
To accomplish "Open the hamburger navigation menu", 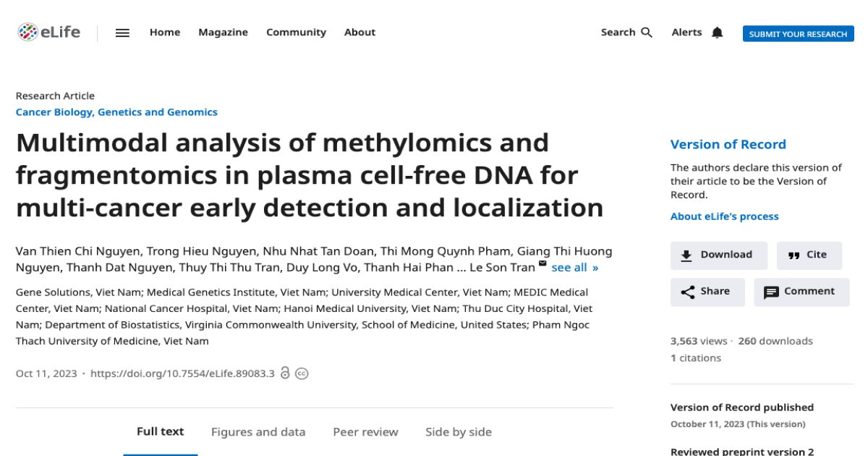I will [122, 32].
